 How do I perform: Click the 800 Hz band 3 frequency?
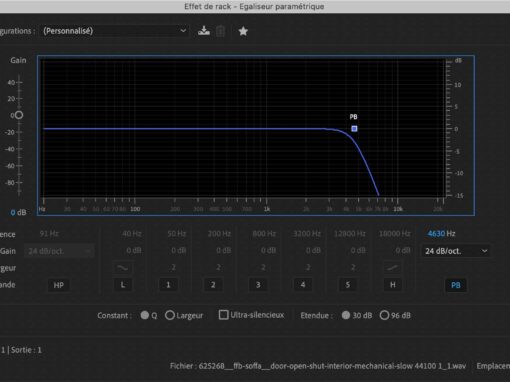[264, 234]
